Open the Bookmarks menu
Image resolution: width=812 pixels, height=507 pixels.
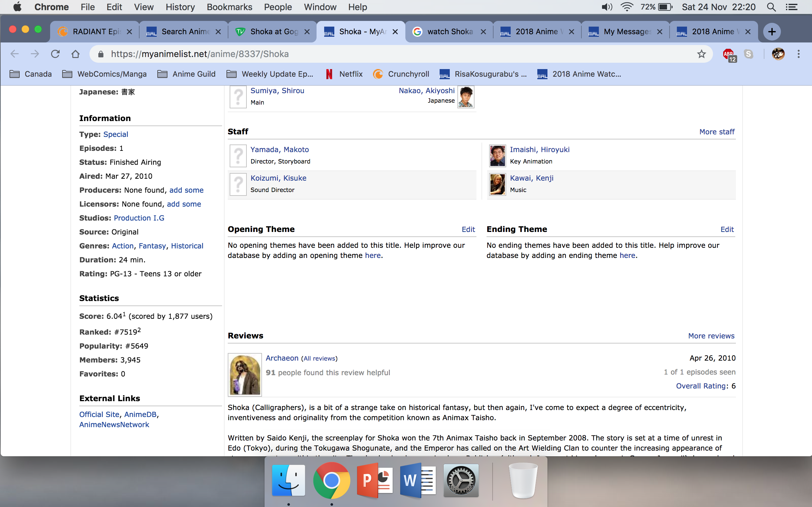[x=229, y=7]
